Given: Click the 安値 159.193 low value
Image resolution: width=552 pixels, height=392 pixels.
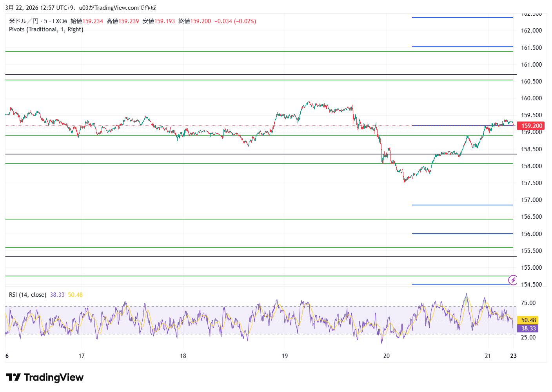Looking at the screenshot, I should pos(159,21).
